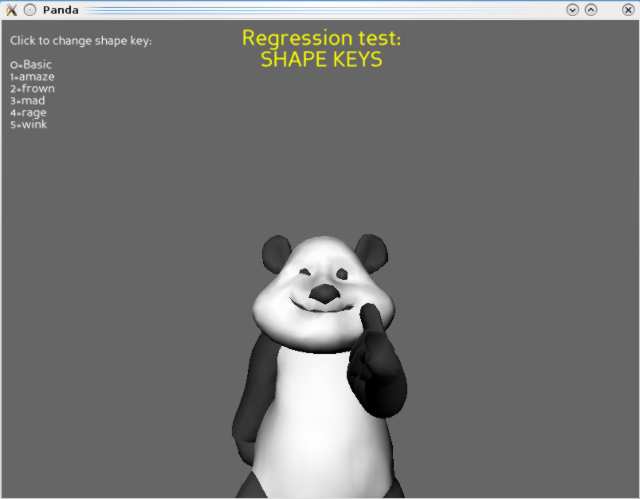Click the X11 app icon in title bar
The height and width of the screenshot is (499, 640).
(11, 10)
